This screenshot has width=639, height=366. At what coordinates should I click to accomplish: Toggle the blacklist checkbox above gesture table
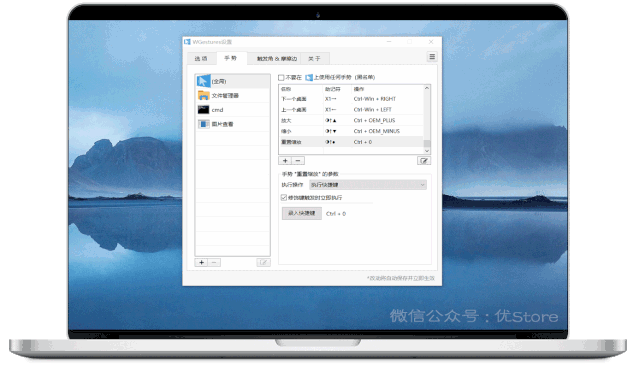(x=281, y=77)
